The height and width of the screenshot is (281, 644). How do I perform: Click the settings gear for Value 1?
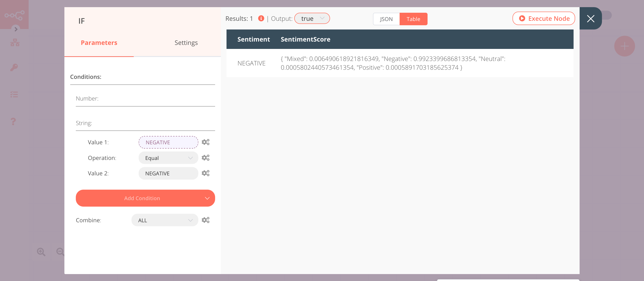pyautogui.click(x=205, y=142)
